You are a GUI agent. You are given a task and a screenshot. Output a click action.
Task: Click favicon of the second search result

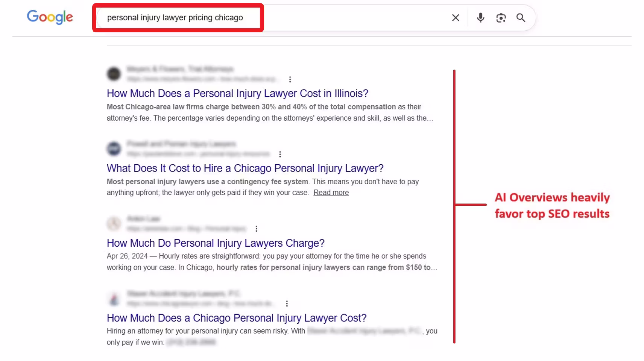click(x=114, y=149)
